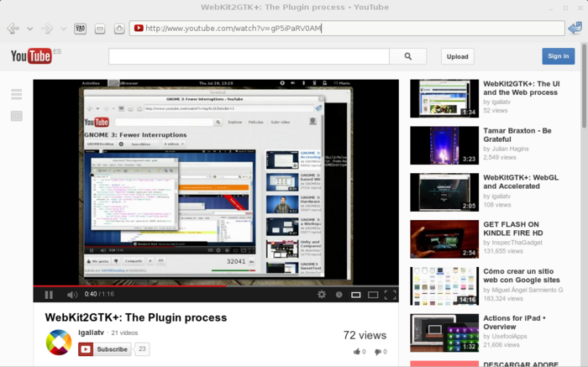Open the 'WebKitGTK+: WebGL and Accelerated' title link
588x367 pixels.
521,181
